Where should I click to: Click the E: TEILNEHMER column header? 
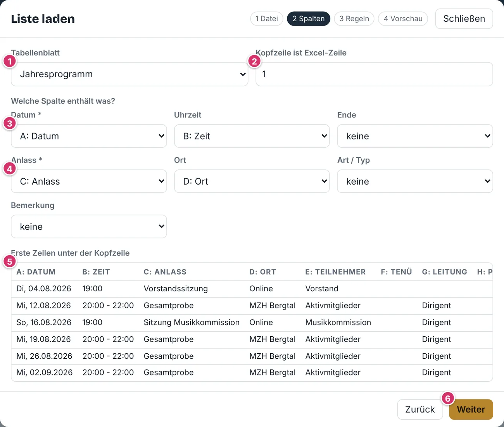click(x=335, y=272)
